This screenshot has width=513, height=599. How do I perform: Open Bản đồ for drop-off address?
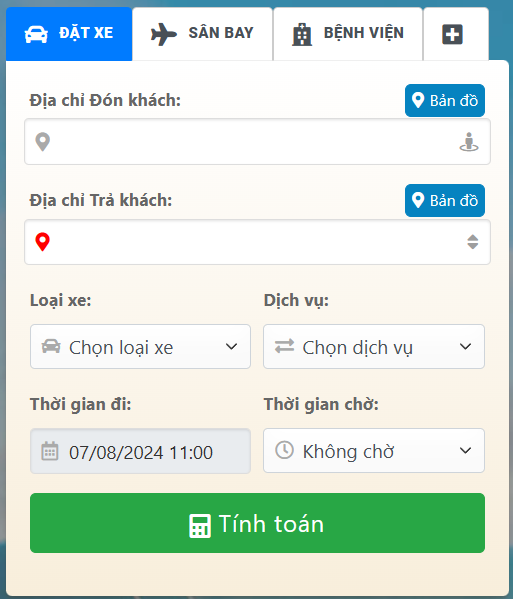pos(445,201)
